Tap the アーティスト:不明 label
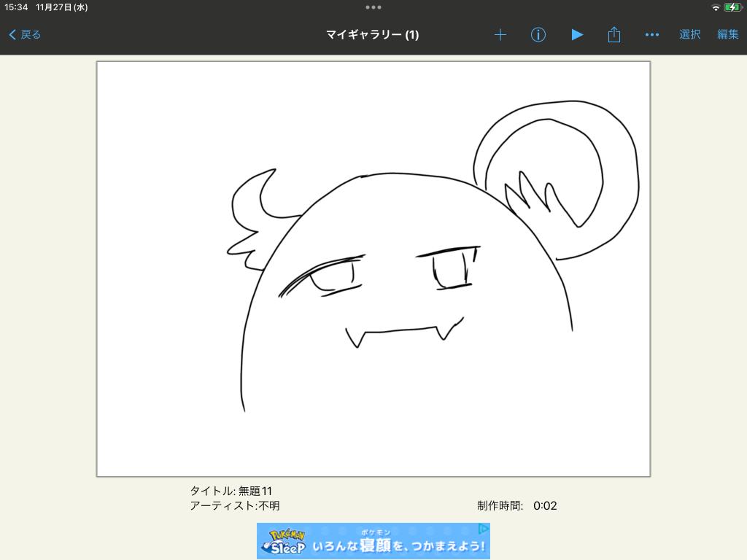The width and height of the screenshot is (747, 560). click(x=234, y=505)
